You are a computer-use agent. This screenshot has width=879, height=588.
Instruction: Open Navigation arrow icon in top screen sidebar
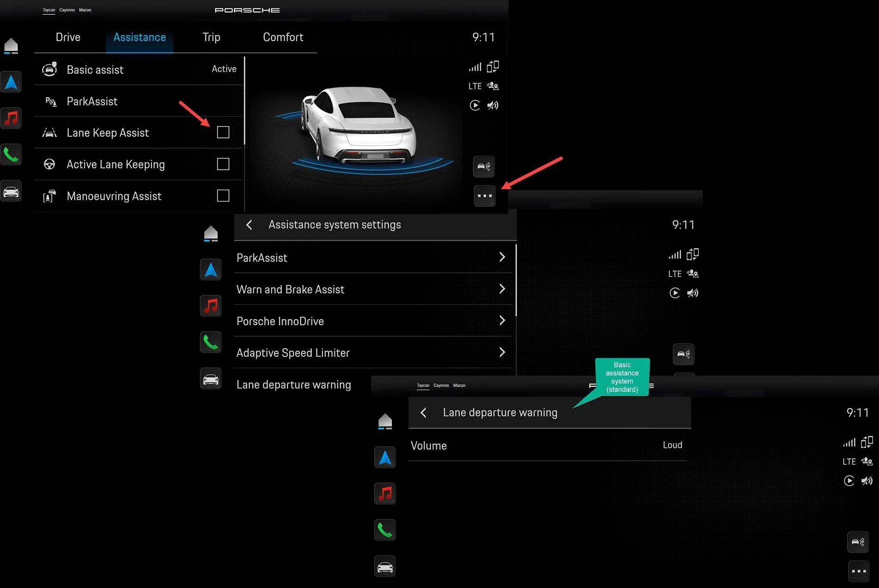click(11, 82)
